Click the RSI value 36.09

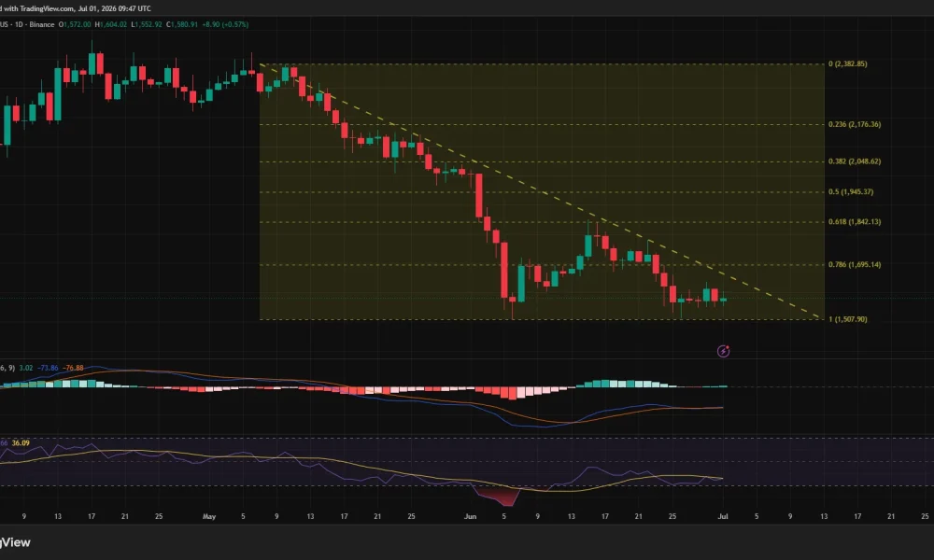click(x=21, y=442)
